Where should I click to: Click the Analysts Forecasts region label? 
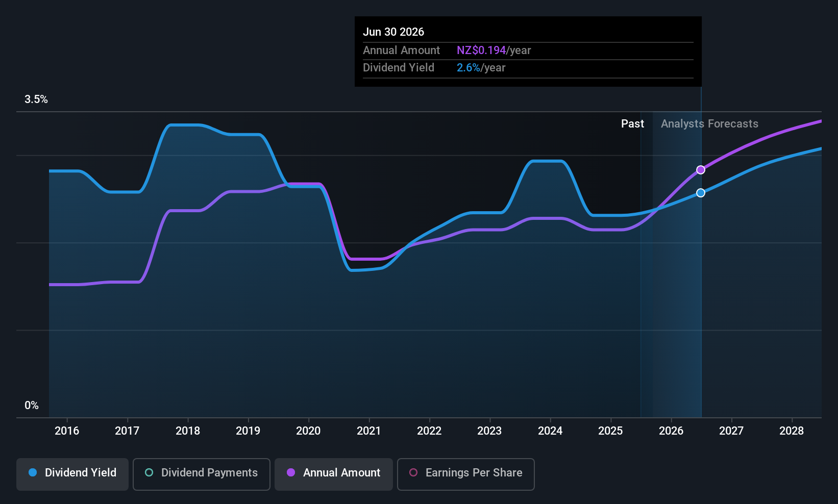(709, 124)
